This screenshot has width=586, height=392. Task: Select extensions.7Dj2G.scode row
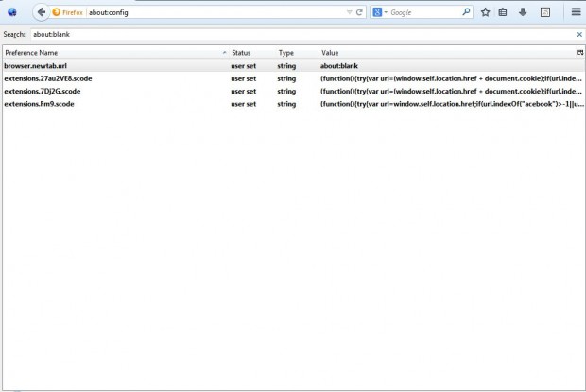(294, 91)
